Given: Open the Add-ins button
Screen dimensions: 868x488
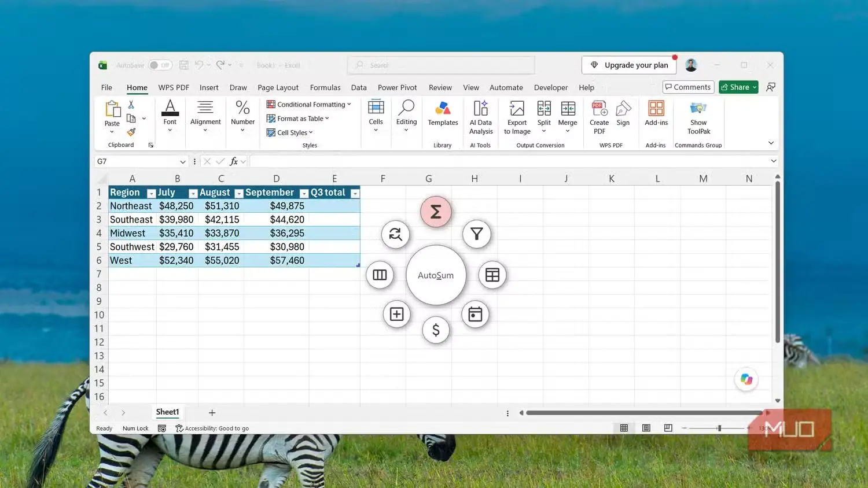Looking at the screenshot, I should click(x=656, y=114).
